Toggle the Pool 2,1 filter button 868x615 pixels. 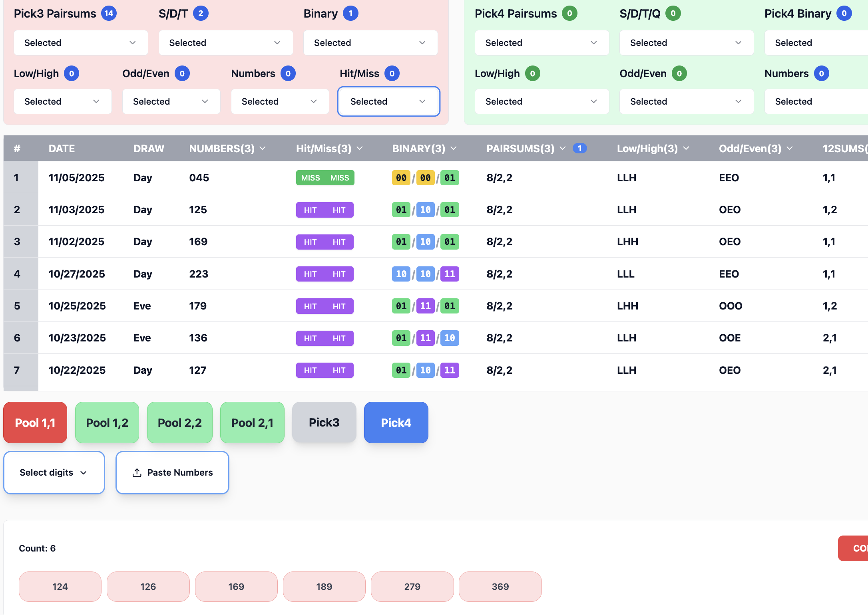[252, 423]
